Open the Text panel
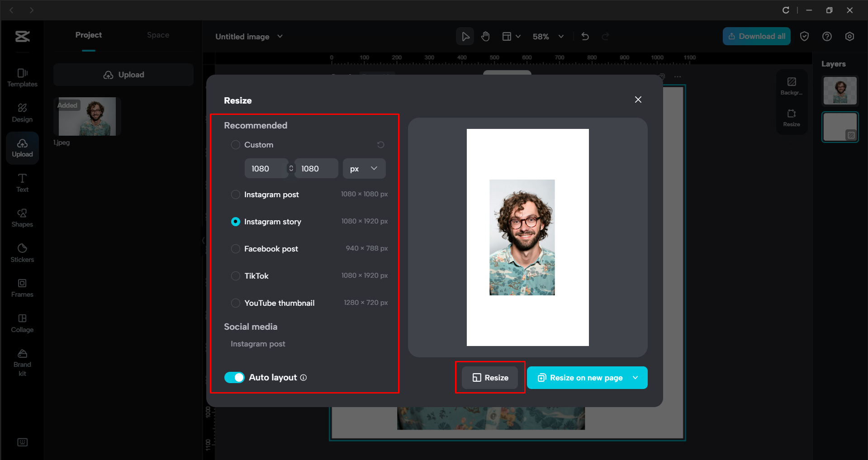The height and width of the screenshot is (460, 868). coord(22,182)
